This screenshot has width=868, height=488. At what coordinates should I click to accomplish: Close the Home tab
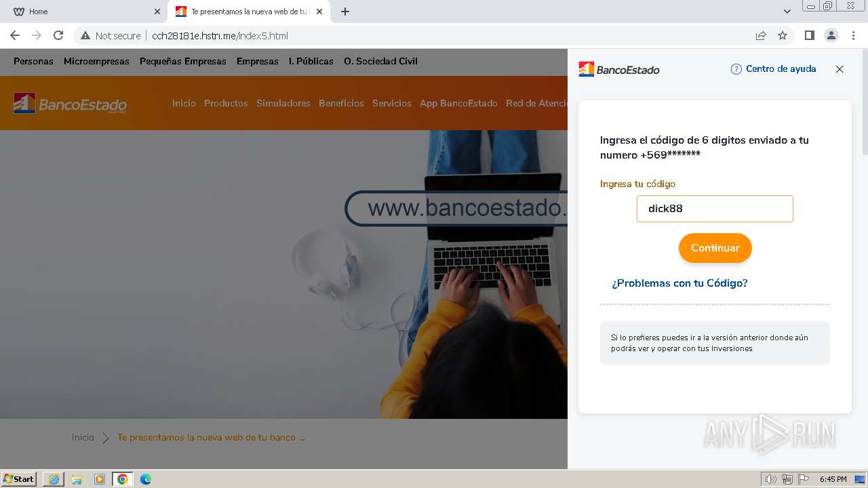[157, 12]
